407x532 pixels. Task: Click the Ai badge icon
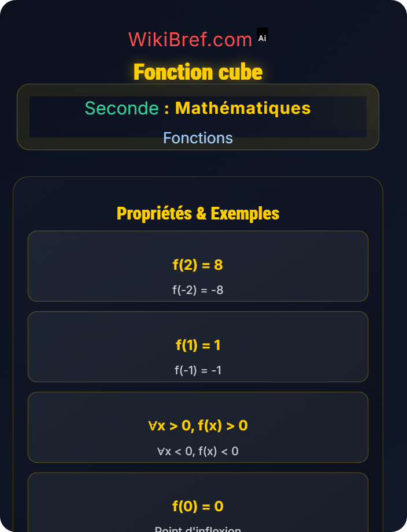point(262,37)
